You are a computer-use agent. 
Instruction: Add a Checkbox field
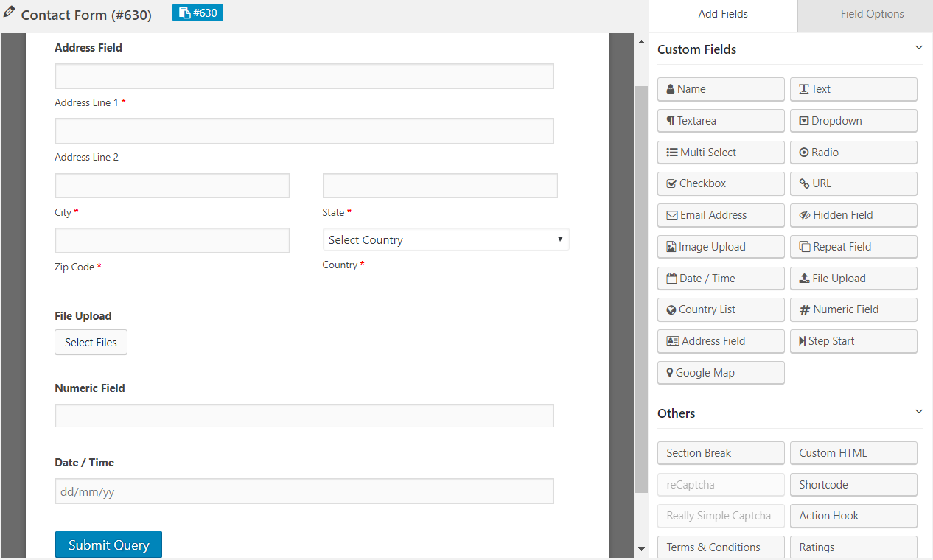(721, 183)
